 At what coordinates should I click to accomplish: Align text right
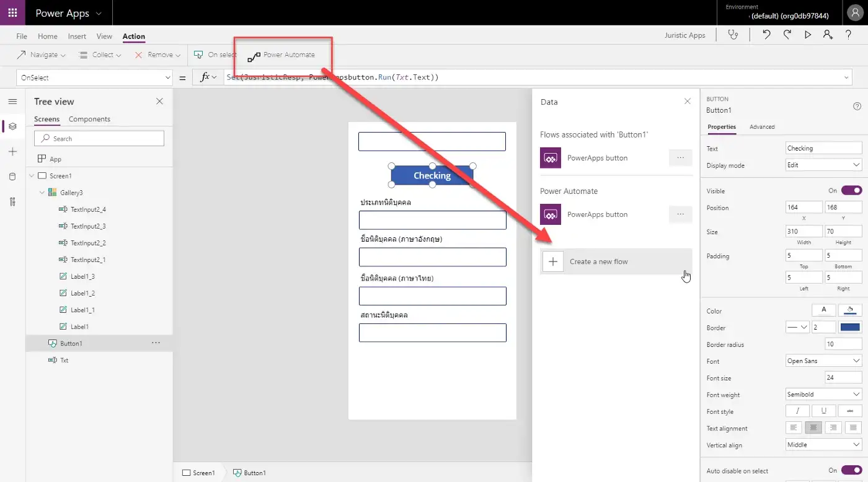(834, 427)
